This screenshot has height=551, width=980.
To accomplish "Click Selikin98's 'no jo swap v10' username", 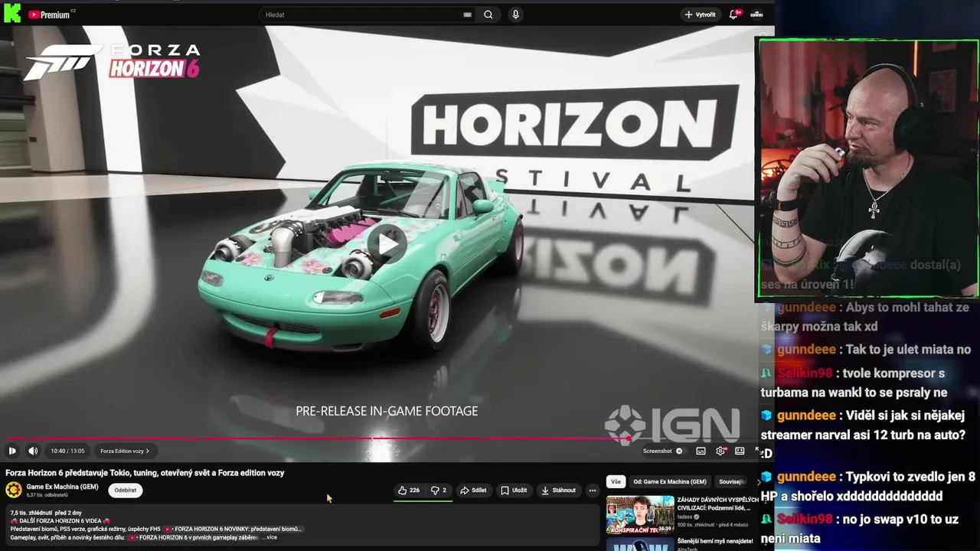I will tap(804, 519).
